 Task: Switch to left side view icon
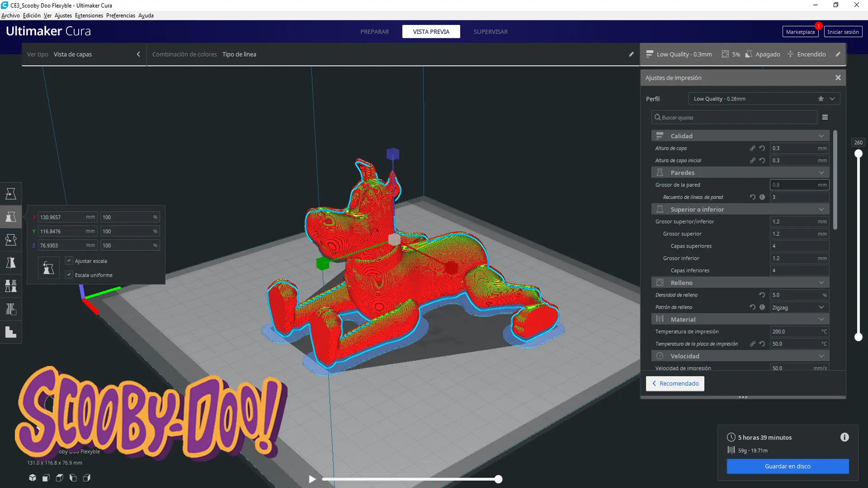[73, 478]
